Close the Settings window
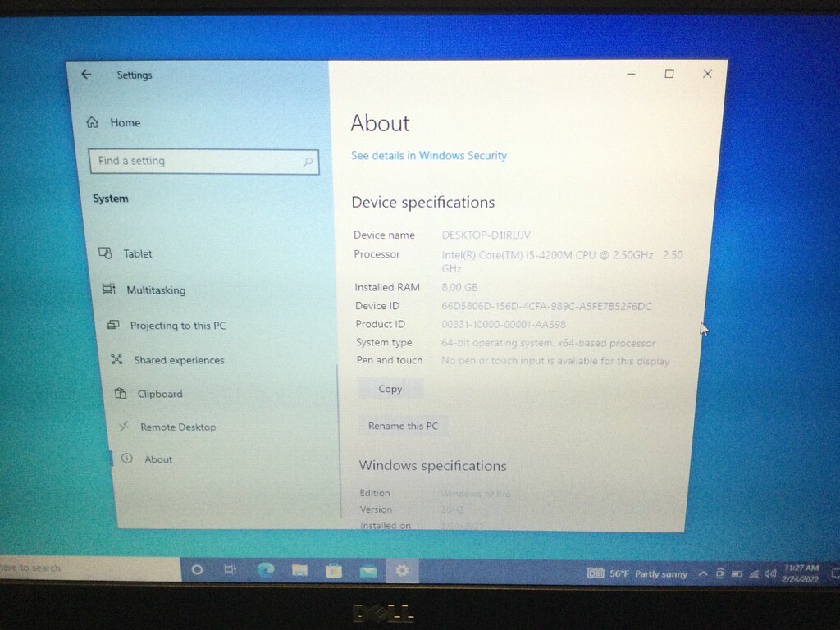 click(x=707, y=74)
